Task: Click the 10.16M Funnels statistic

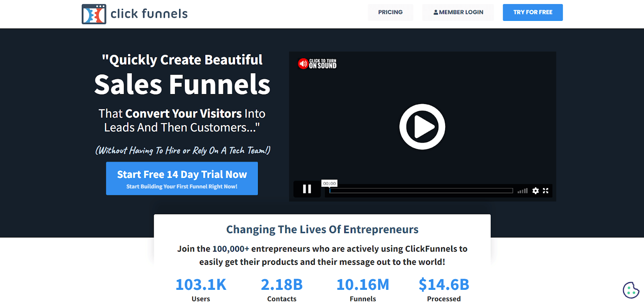Action: click(x=363, y=289)
